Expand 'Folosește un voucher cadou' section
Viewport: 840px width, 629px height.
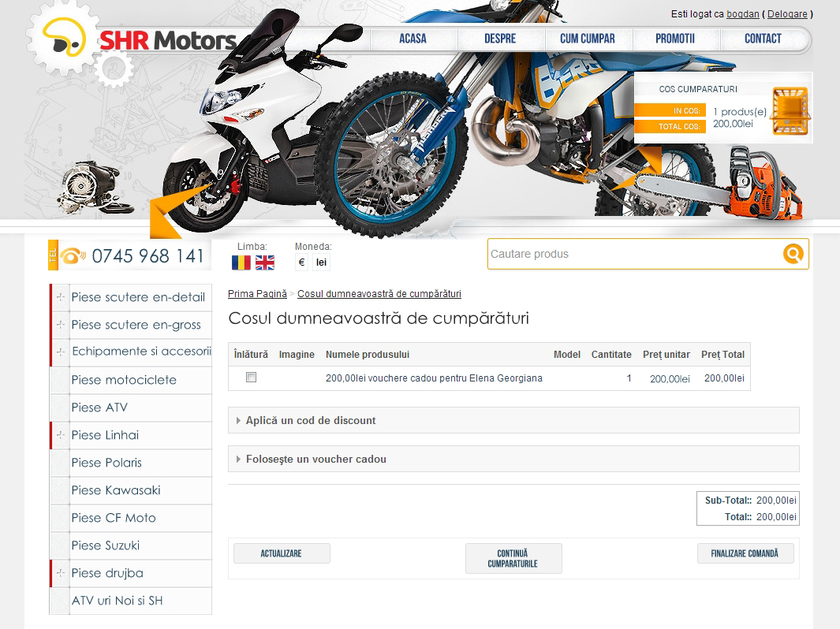coord(315,459)
